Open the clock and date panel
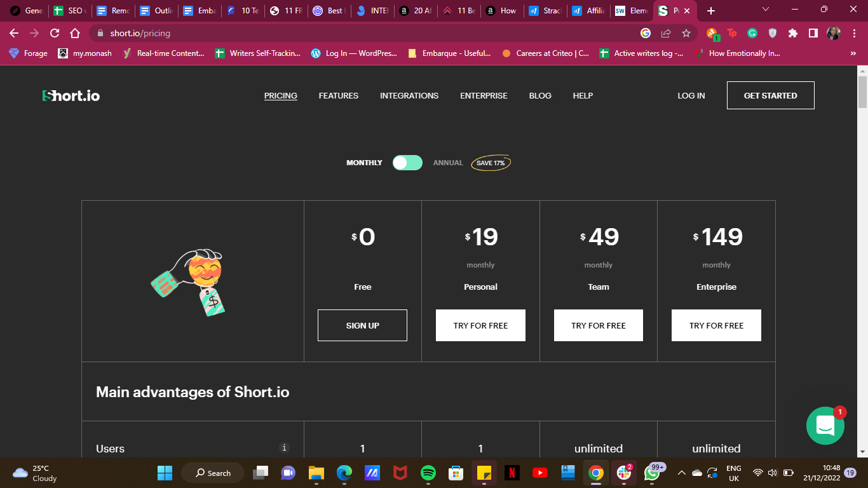 pos(822,473)
